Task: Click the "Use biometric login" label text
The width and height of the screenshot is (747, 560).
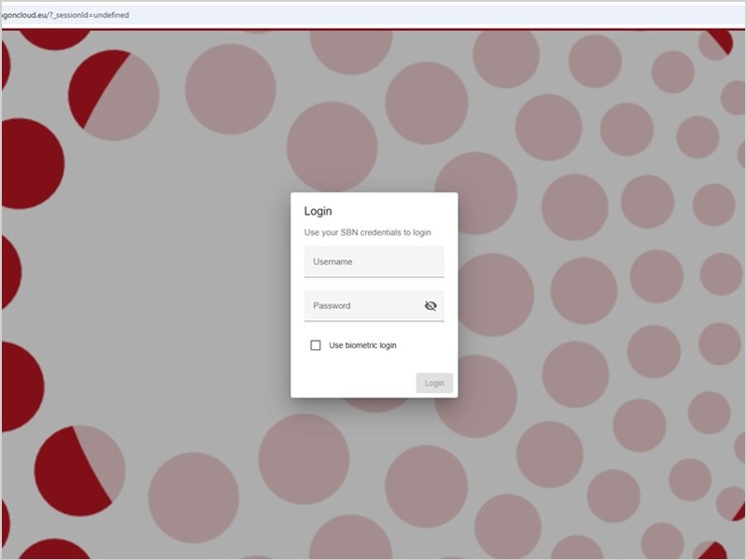Action: coord(362,345)
